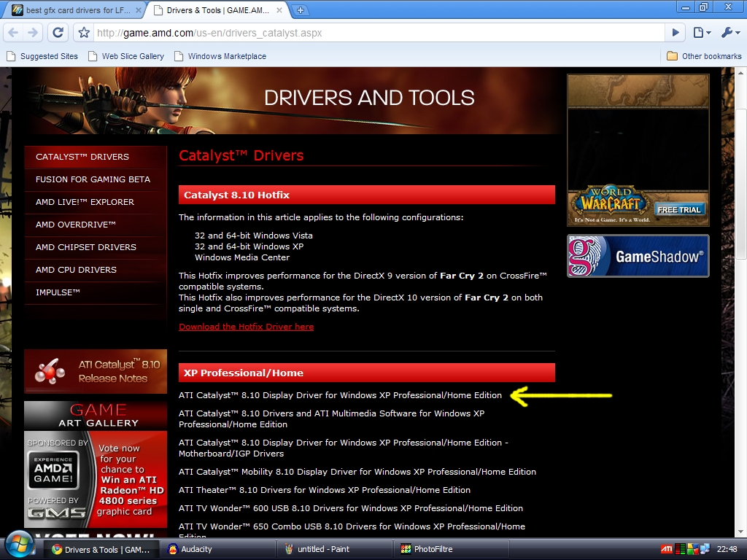747x560 pixels.
Task: Click Download the Hotfix Driver here link
Action: 247,327
